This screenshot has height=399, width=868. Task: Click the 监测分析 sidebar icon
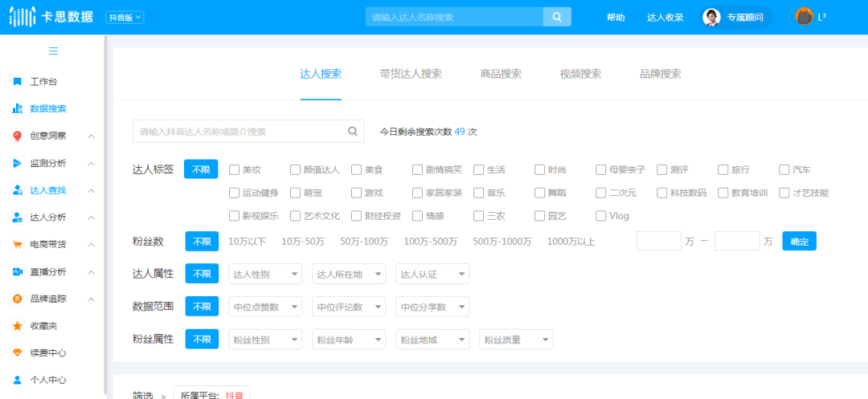[17, 163]
